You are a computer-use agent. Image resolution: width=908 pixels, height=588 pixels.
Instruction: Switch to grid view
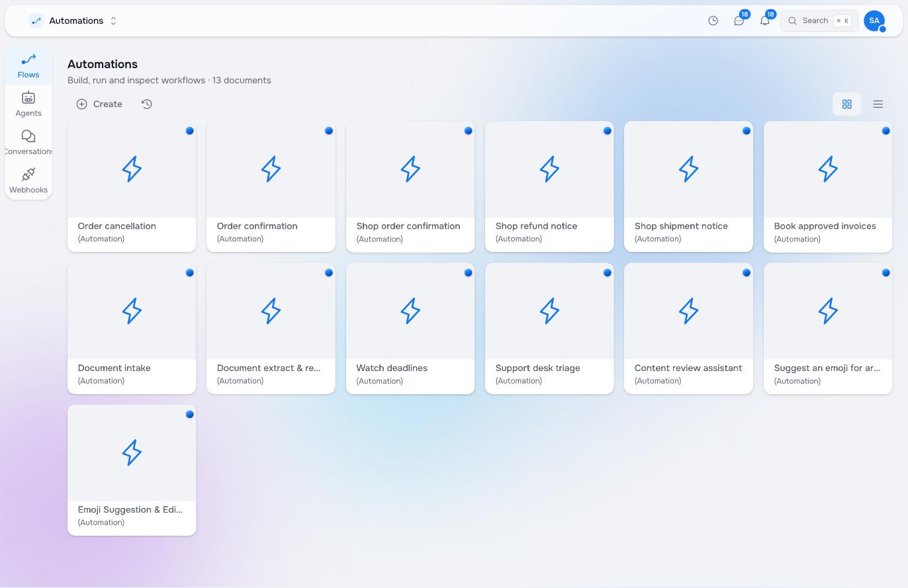pyautogui.click(x=846, y=104)
